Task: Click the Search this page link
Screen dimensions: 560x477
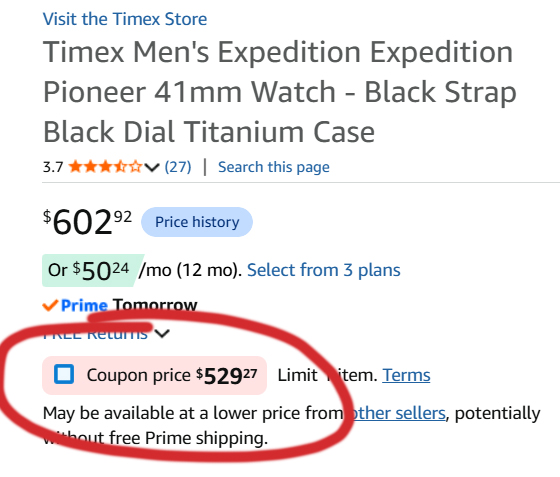Action: click(274, 167)
